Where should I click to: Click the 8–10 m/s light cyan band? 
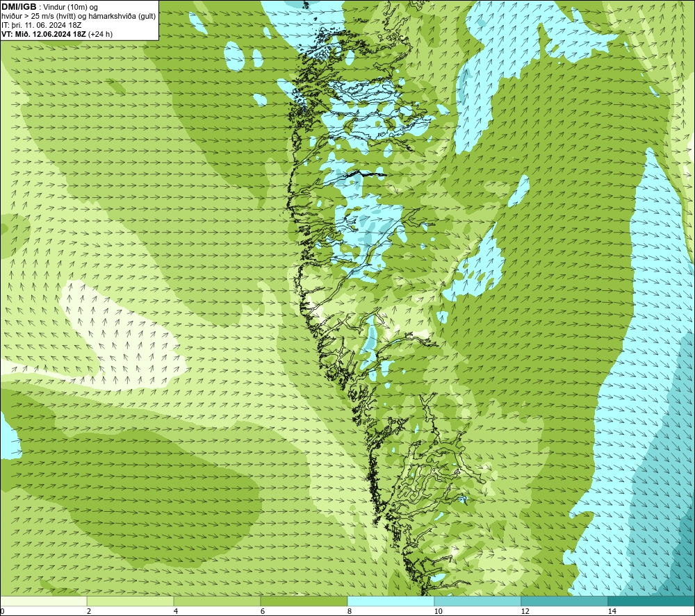pyautogui.click(x=391, y=601)
